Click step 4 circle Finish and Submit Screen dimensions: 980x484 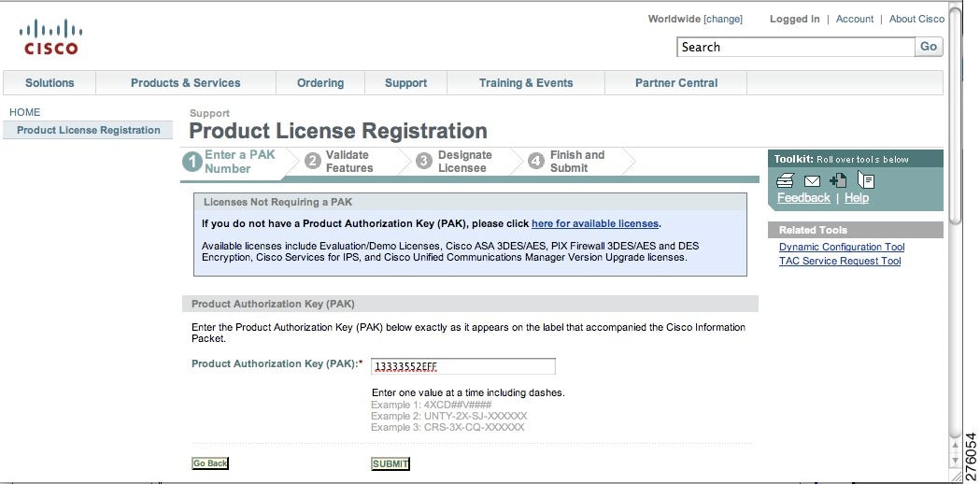click(x=535, y=162)
